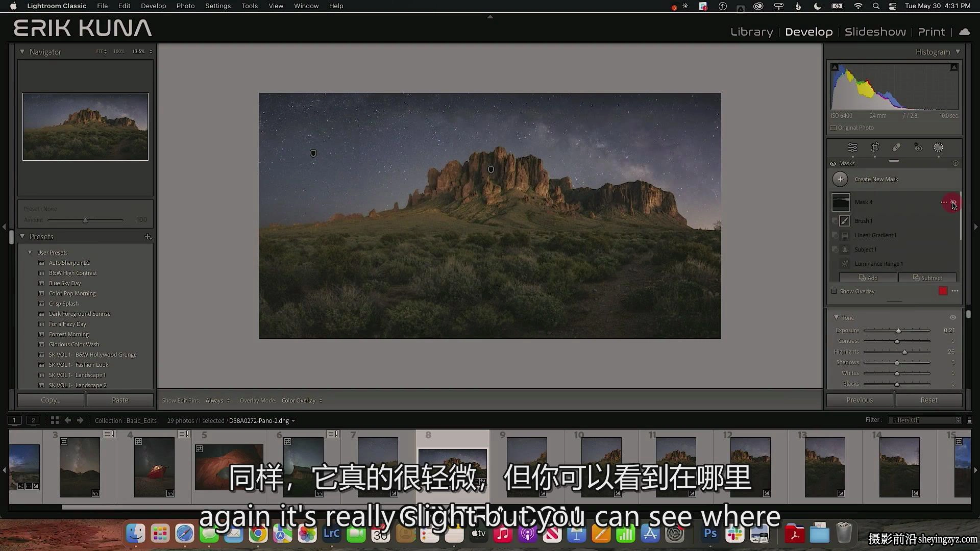Toggle Masks panel visibility eye

coord(833,164)
